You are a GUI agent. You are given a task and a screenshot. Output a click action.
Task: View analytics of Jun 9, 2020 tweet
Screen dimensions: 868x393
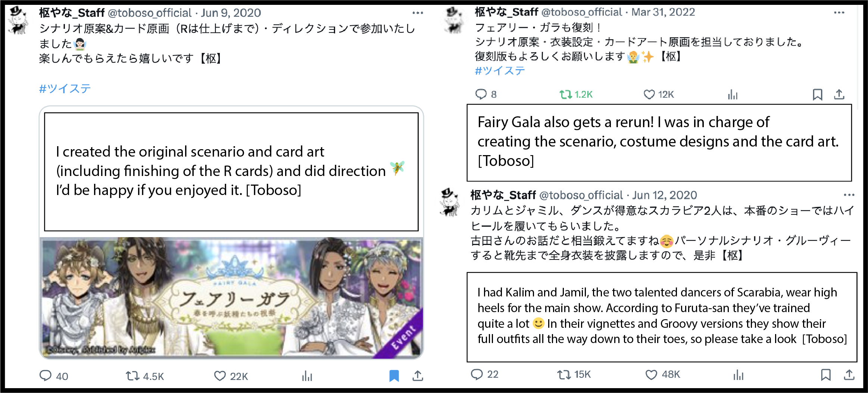pos(307,376)
